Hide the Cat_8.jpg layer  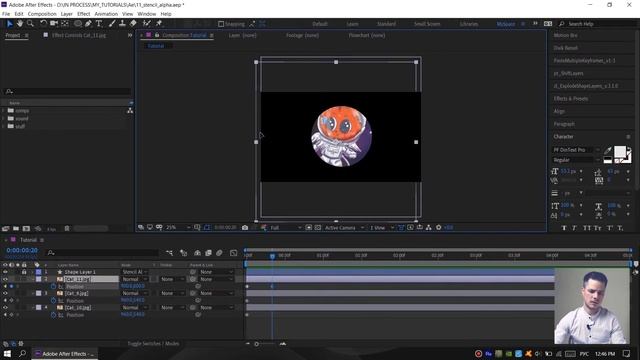(5, 293)
